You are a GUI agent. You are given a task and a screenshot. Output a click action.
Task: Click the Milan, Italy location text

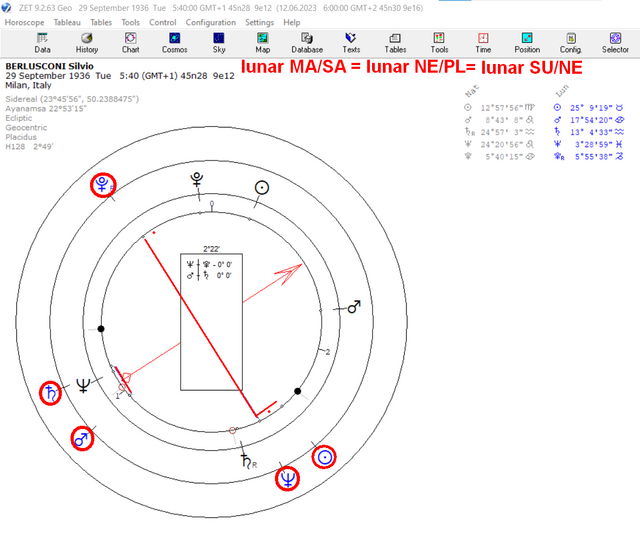[x=28, y=85]
